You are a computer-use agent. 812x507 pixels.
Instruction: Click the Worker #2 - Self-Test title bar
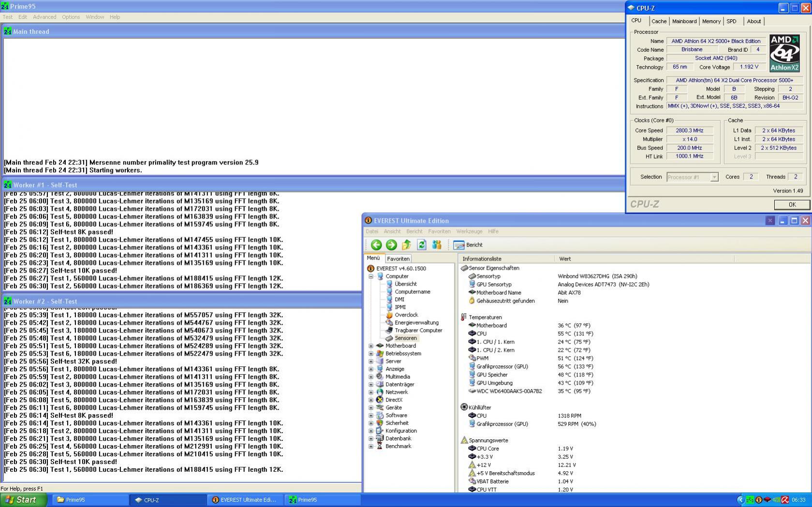tap(181, 301)
